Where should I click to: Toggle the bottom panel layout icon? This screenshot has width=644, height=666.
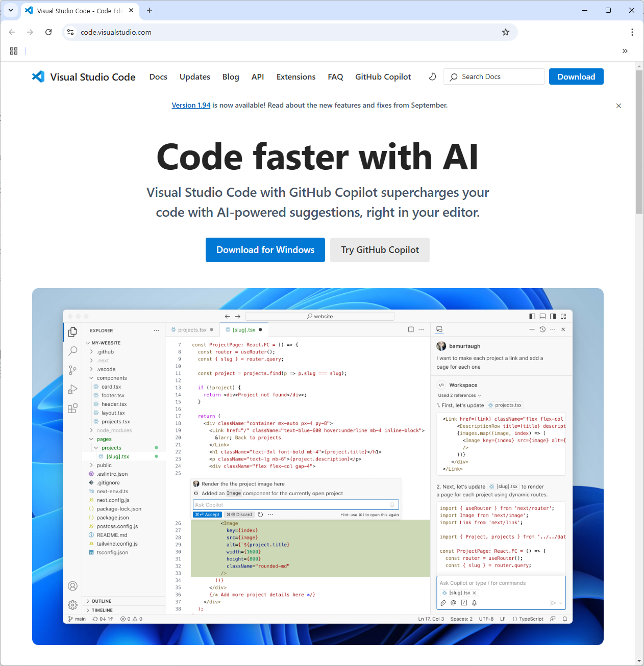point(542,316)
